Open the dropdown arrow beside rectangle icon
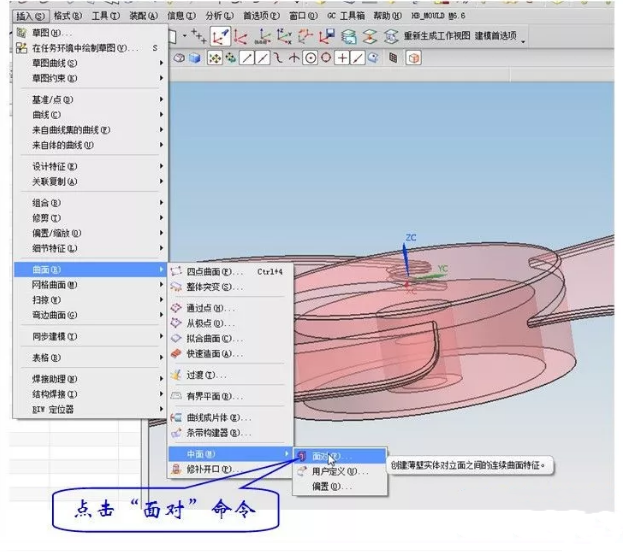 point(184,36)
